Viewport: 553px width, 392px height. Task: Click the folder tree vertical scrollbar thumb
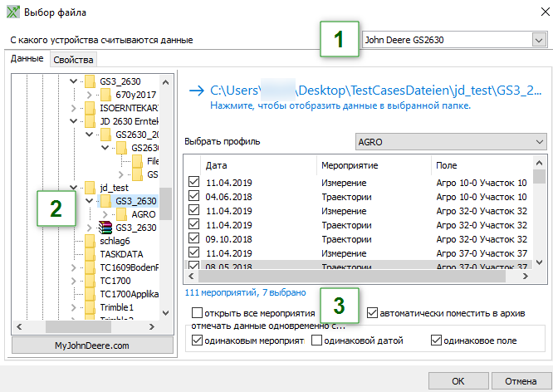[x=165, y=203]
